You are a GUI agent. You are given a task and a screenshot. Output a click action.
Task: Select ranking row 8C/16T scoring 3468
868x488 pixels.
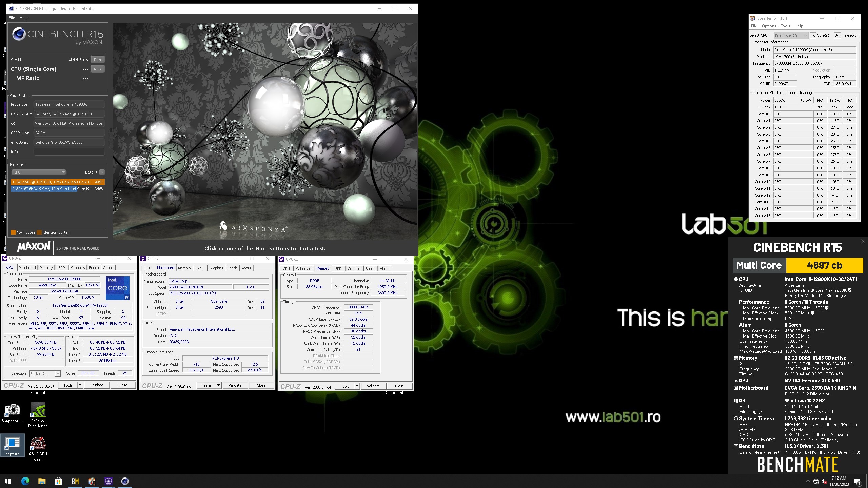[x=58, y=189]
